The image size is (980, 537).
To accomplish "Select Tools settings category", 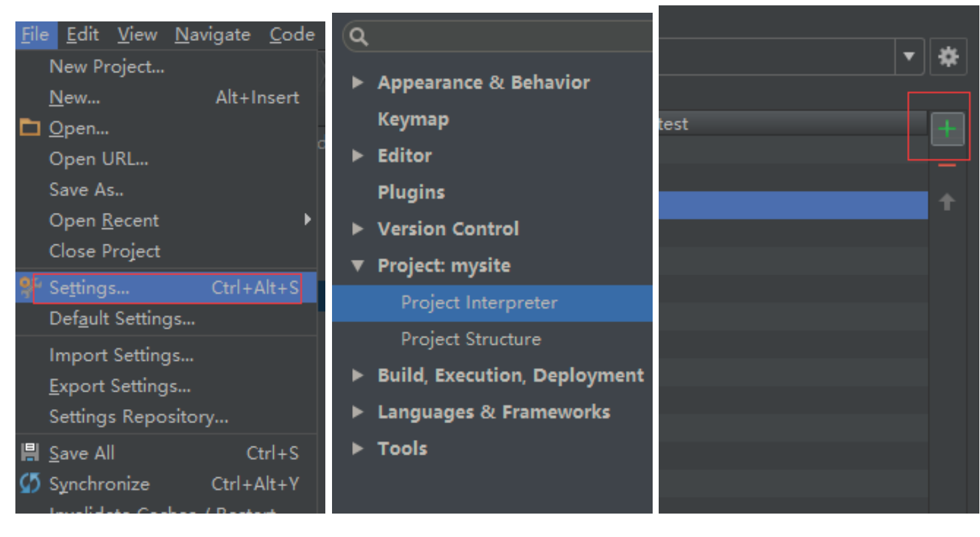I will tap(402, 449).
